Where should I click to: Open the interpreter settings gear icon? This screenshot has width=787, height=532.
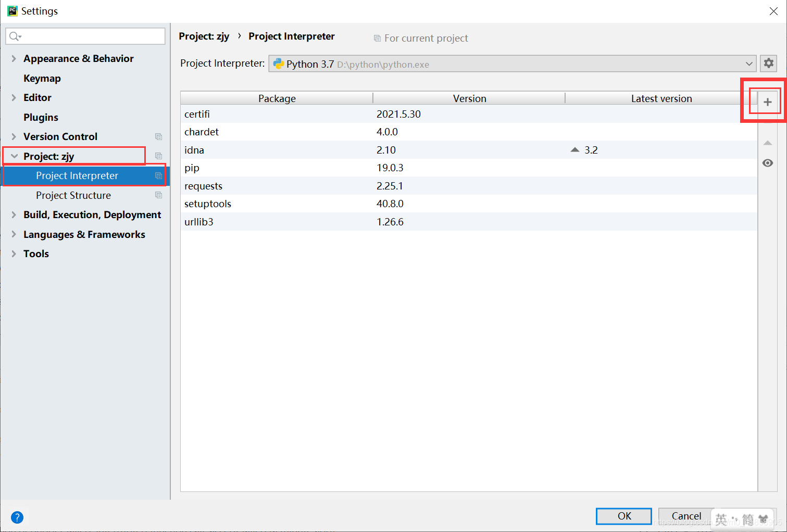pos(769,63)
